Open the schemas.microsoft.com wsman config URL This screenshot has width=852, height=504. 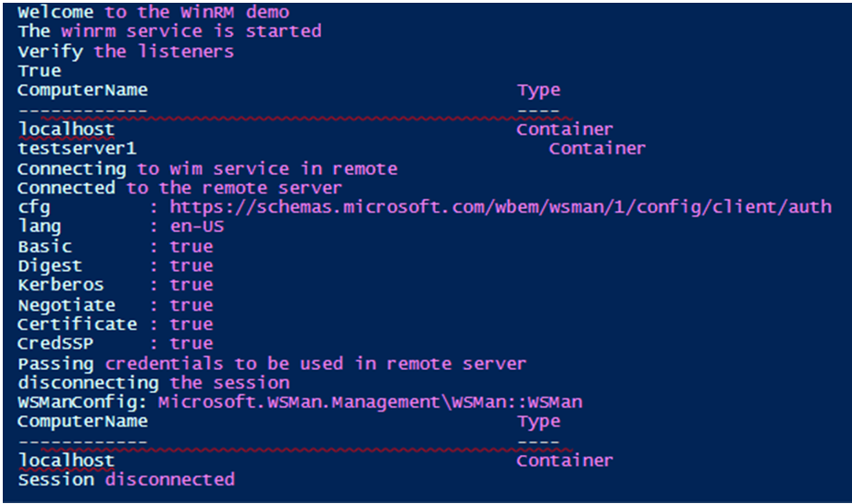pyautogui.click(x=500, y=208)
